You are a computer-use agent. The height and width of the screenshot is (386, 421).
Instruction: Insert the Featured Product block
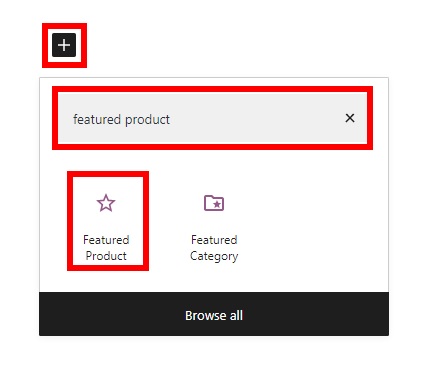click(108, 221)
